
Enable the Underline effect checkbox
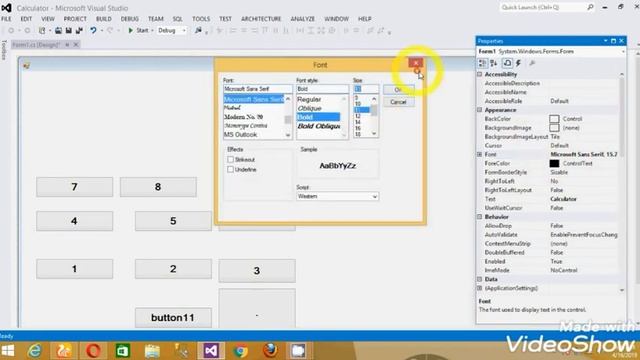[x=231, y=169]
